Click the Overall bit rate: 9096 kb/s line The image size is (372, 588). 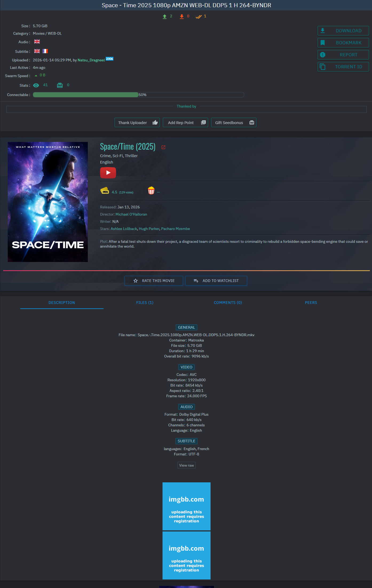coord(187,356)
